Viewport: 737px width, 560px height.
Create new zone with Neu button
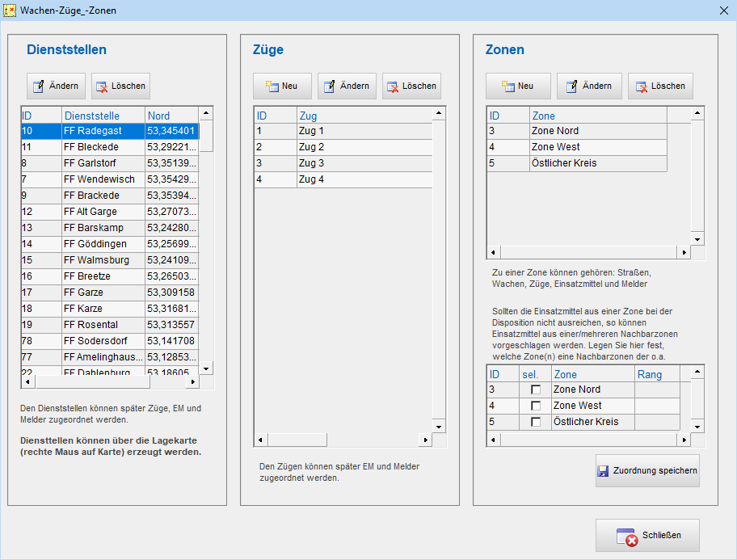point(518,86)
